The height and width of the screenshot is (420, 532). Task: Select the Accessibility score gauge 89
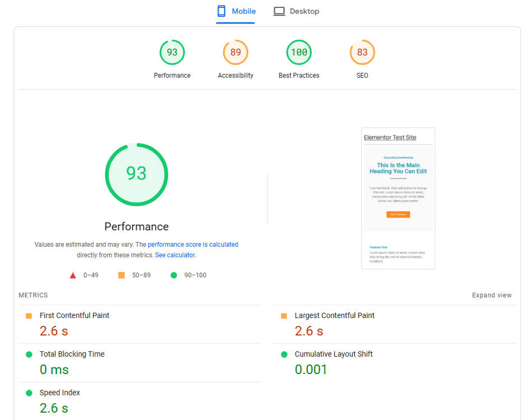pos(235,53)
